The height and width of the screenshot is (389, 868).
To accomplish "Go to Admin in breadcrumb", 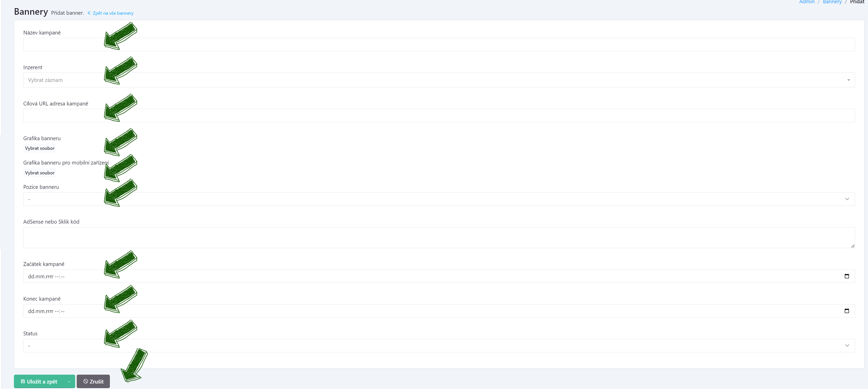I will tap(807, 2).
